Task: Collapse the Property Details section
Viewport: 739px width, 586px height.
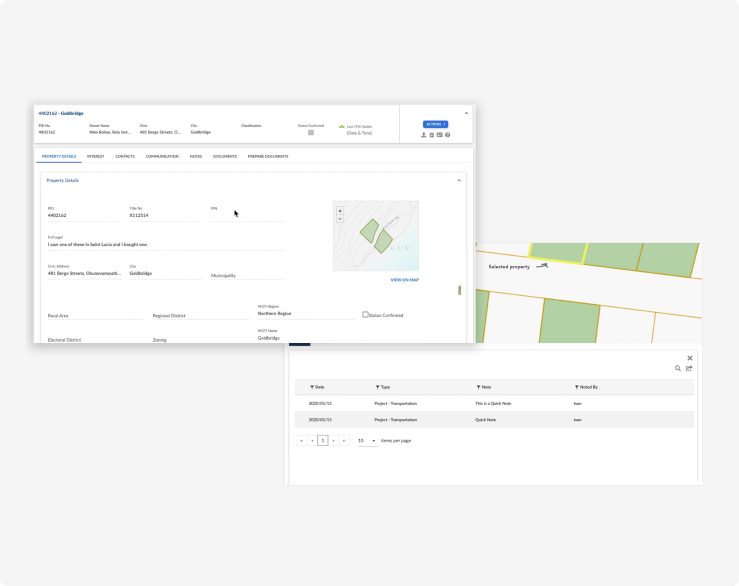Action: 459,180
